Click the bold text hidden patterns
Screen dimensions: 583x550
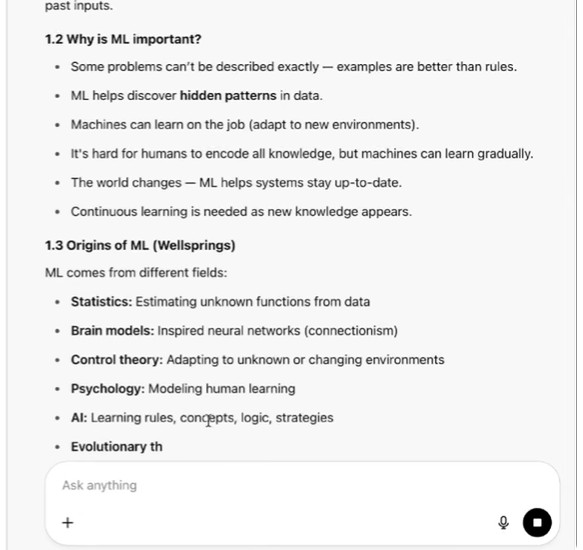[228, 96]
